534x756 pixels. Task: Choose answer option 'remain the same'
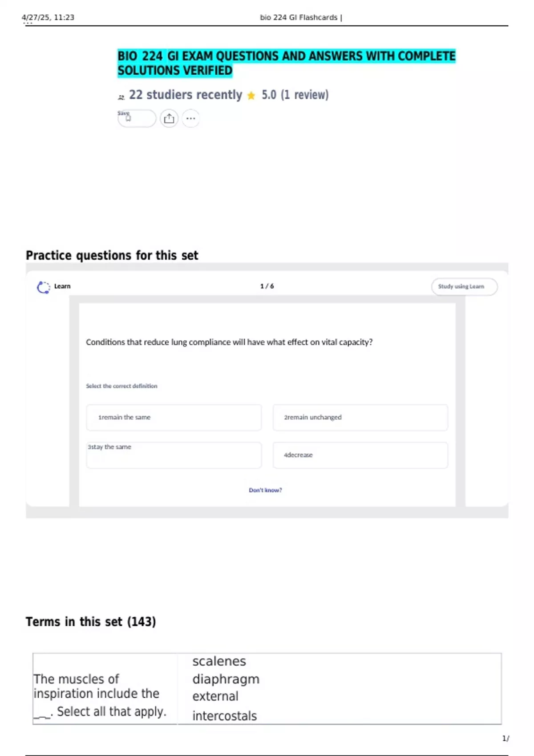click(x=174, y=417)
